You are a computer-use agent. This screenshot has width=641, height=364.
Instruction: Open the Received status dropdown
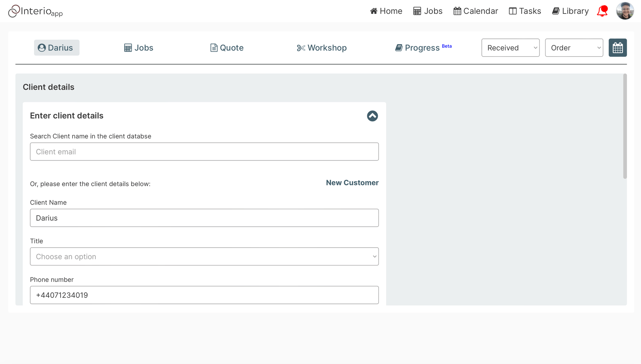[x=510, y=48]
